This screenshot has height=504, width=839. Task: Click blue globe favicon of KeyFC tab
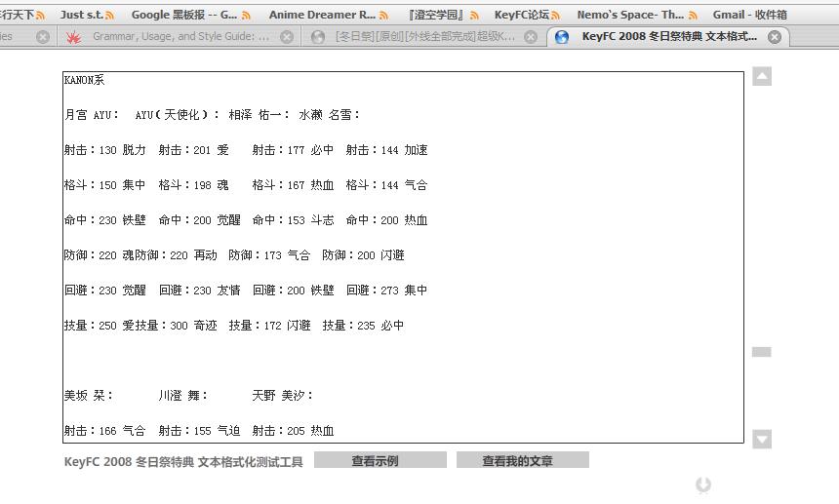(562, 37)
